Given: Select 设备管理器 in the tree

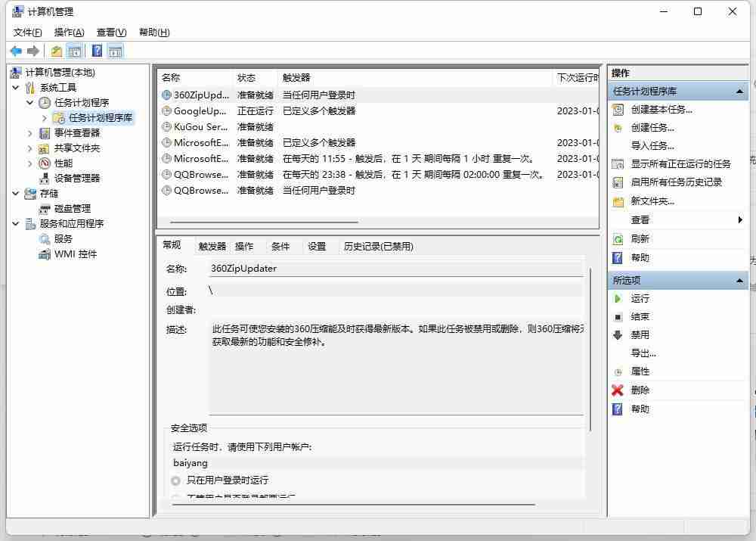Looking at the screenshot, I should [x=76, y=179].
